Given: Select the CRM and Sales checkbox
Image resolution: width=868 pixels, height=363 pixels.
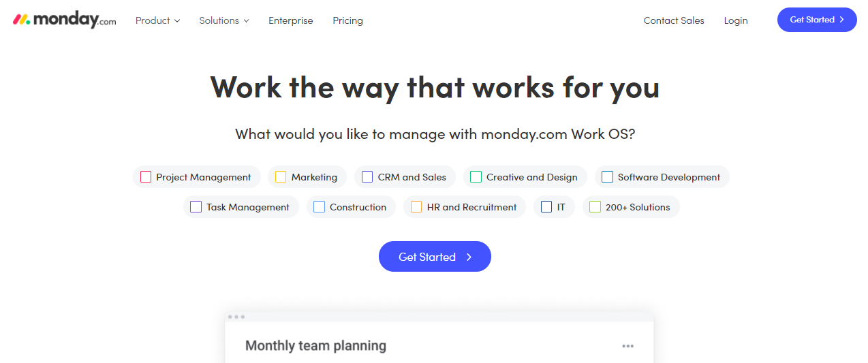Looking at the screenshot, I should [367, 177].
